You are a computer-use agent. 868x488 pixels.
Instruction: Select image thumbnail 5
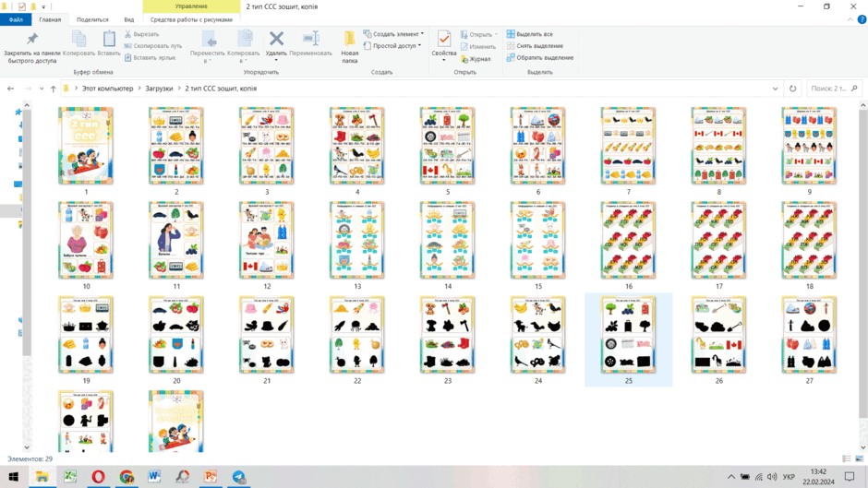coord(447,146)
